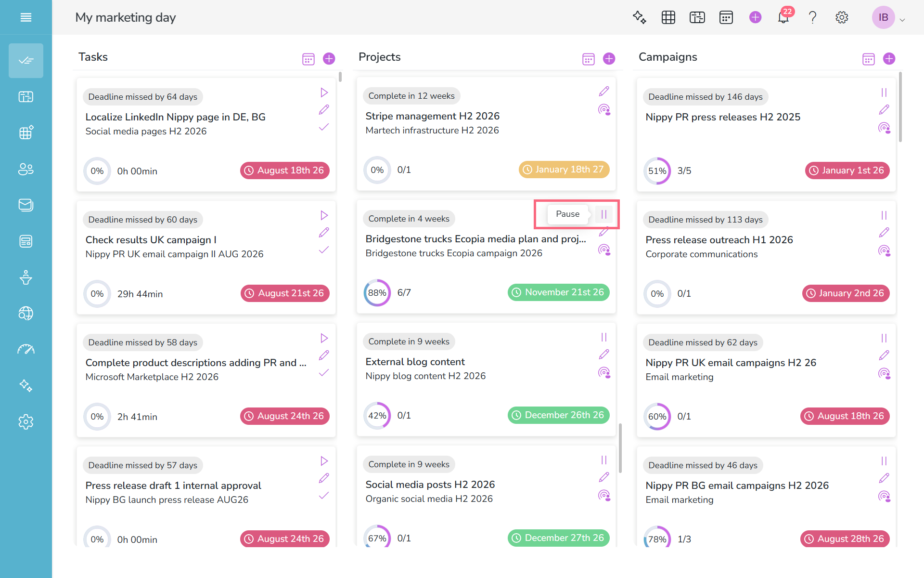Open the grid view icon in top bar
The width and height of the screenshot is (924, 578).
pyautogui.click(x=668, y=17)
